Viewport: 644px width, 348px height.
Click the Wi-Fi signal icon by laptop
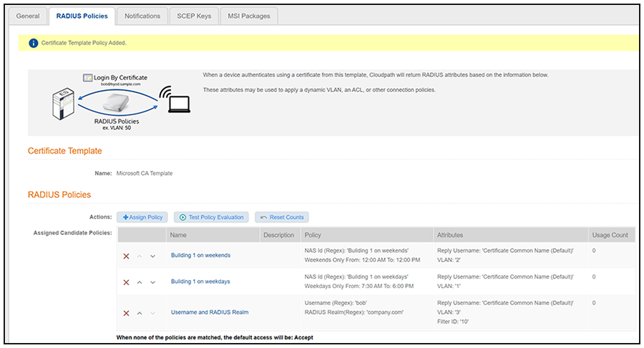[165, 92]
